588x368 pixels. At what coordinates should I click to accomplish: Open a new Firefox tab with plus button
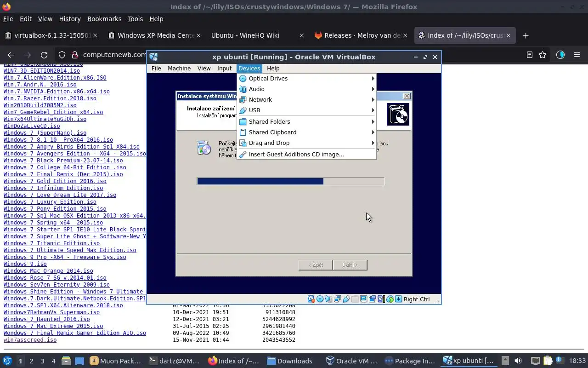[x=526, y=35]
